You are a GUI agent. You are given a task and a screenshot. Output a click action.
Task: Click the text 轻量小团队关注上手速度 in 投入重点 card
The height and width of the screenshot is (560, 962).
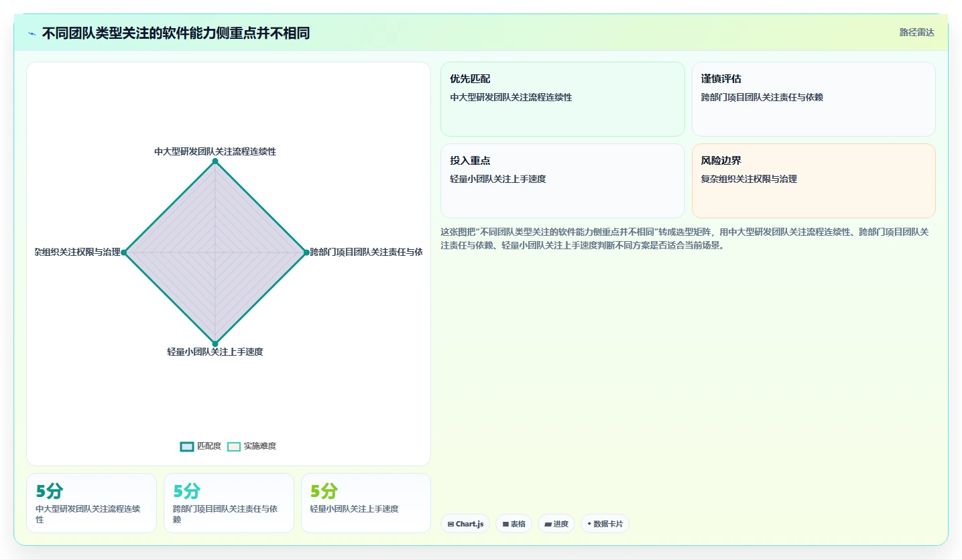tap(497, 179)
